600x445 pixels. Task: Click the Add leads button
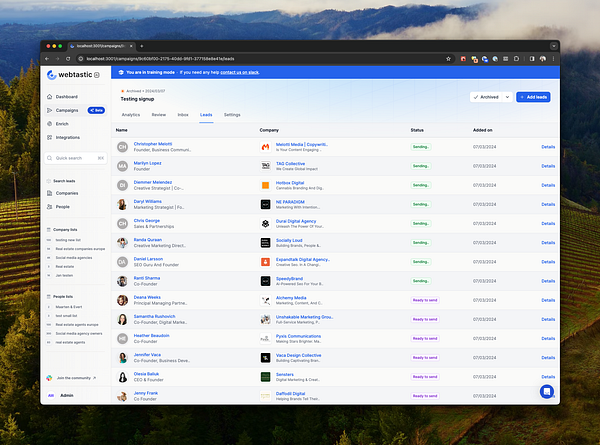click(533, 97)
